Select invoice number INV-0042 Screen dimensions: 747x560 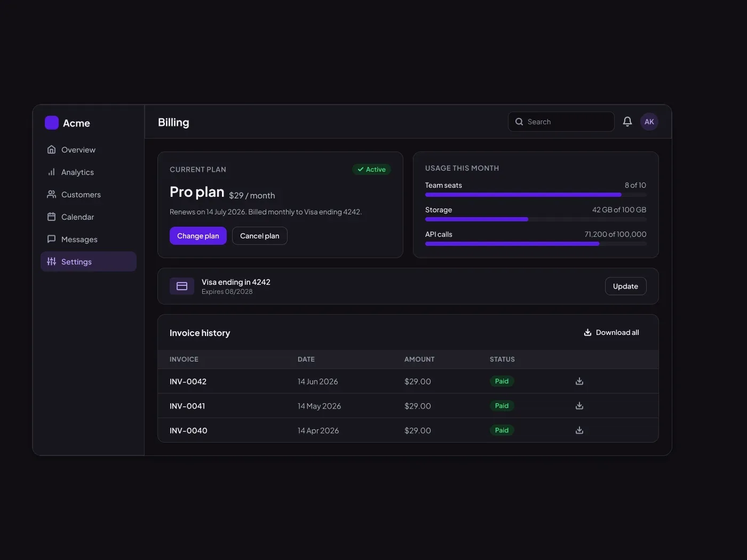pos(188,381)
